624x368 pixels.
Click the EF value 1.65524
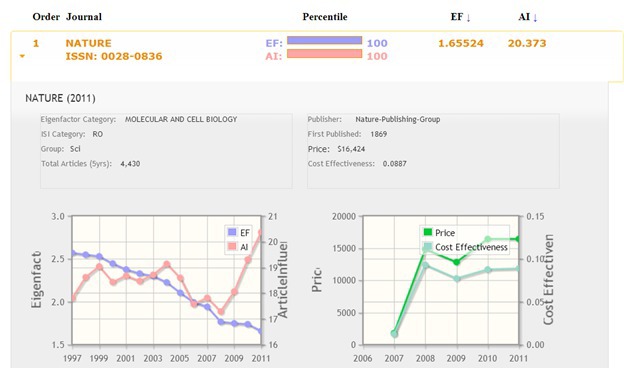click(461, 43)
